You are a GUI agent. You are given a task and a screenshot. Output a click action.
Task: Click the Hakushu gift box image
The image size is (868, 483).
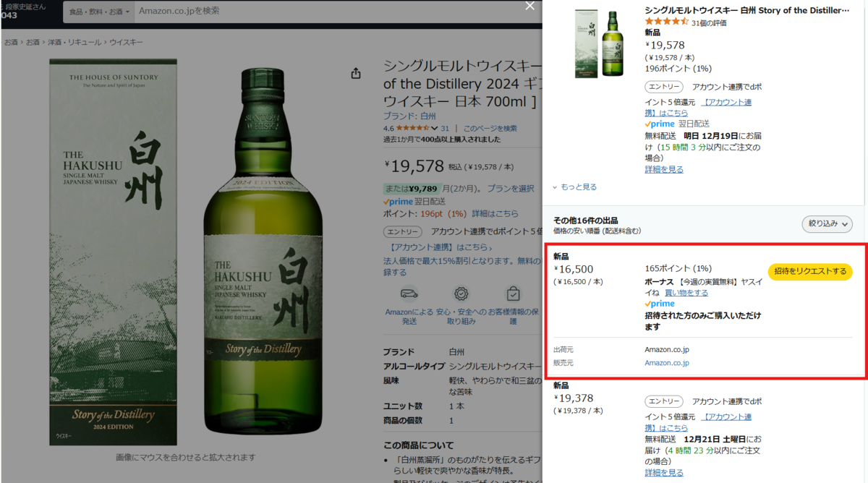pos(113,252)
